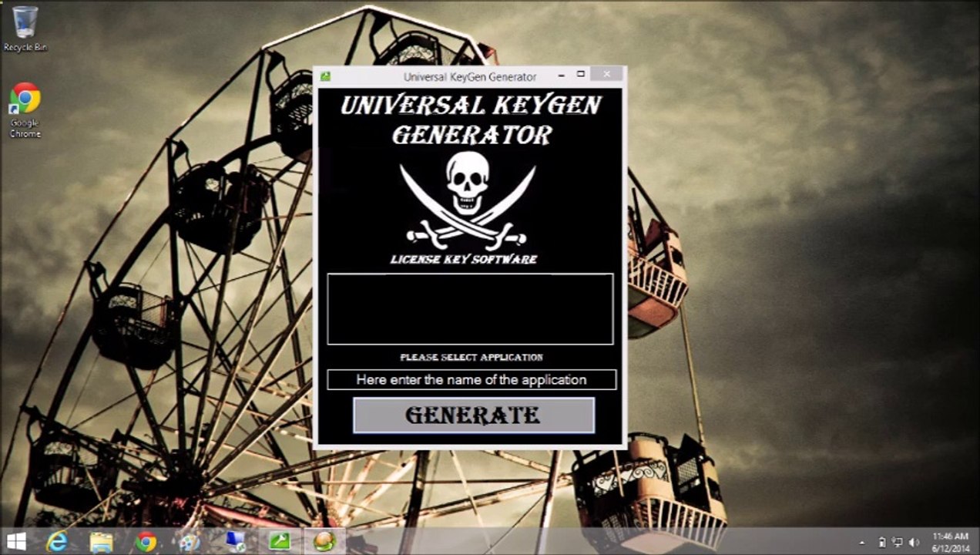Click the LICENSE KEY SOFTWARE caption
Viewport: 980px width, 555px height.
[x=463, y=259]
